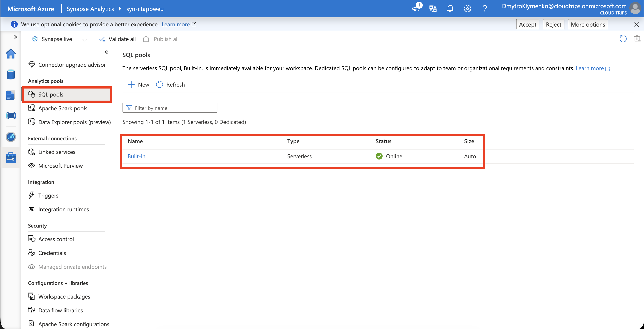Open the feedback megaphone icon
644x329 pixels.
point(416,8)
